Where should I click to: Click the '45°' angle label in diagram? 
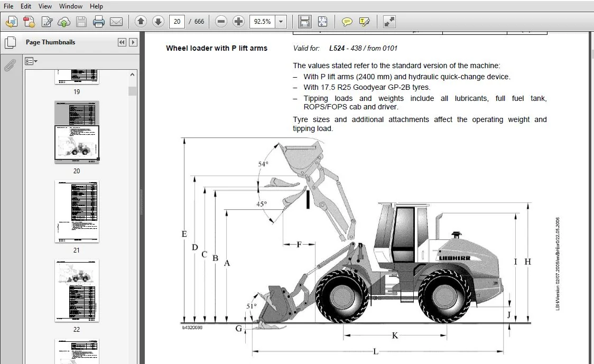point(262,204)
